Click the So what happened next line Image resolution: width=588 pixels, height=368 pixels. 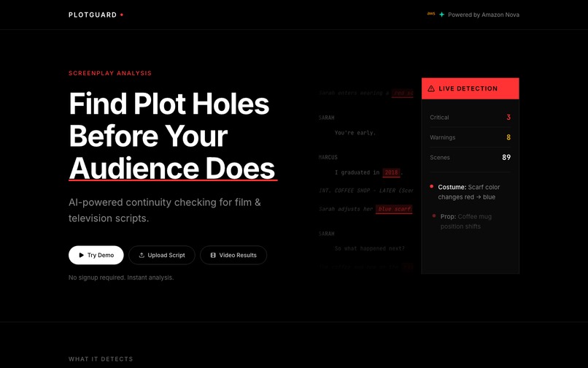coord(370,248)
